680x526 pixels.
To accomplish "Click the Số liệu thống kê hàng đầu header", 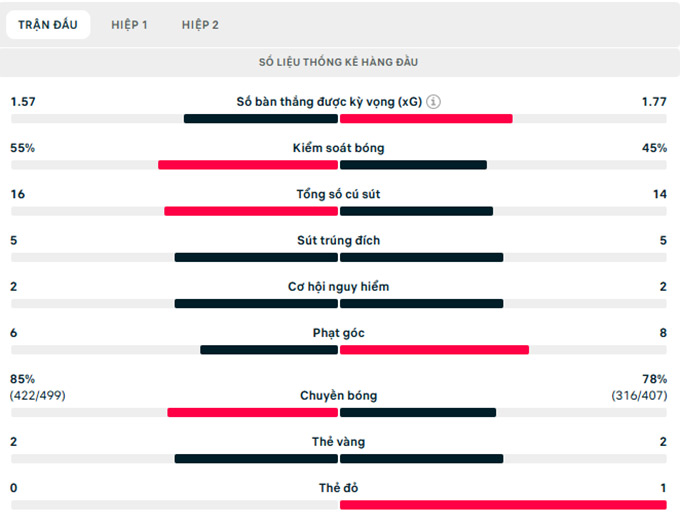I will [338, 62].
